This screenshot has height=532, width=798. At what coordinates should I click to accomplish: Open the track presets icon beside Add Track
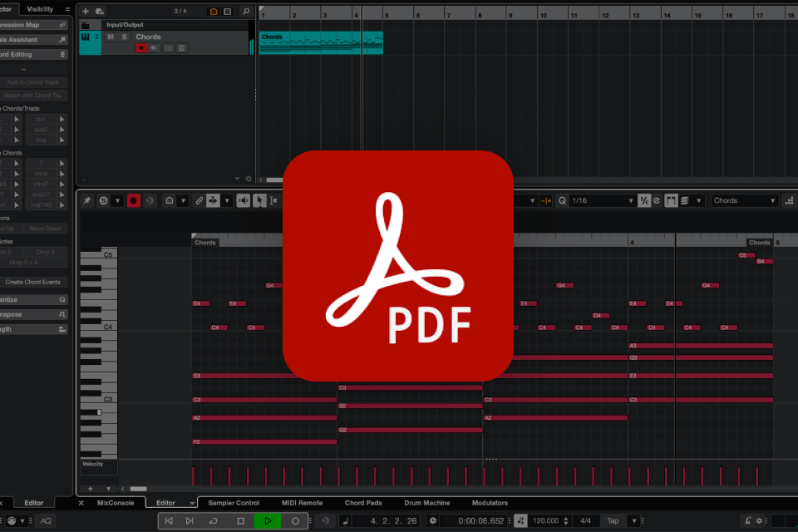click(x=100, y=11)
